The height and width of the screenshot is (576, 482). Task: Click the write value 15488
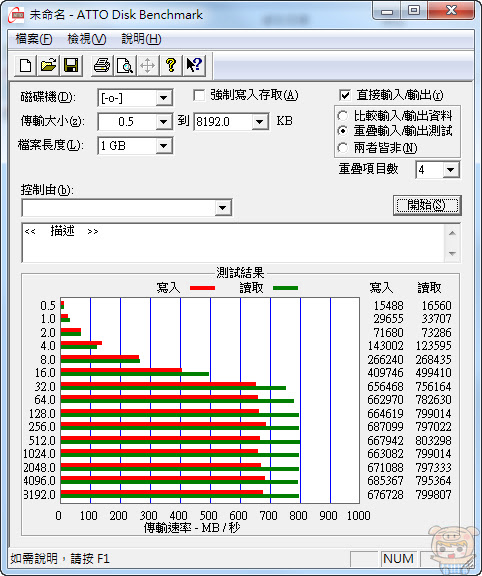point(388,306)
